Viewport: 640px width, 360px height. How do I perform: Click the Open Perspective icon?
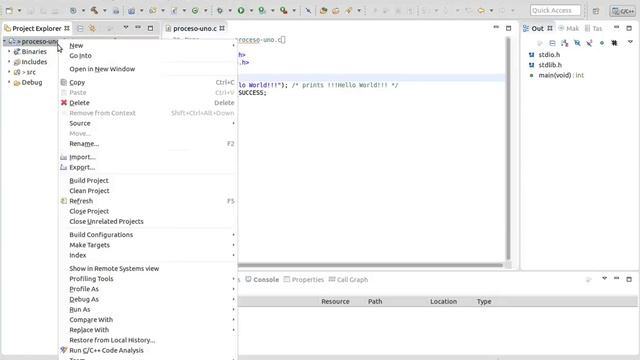(596, 11)
